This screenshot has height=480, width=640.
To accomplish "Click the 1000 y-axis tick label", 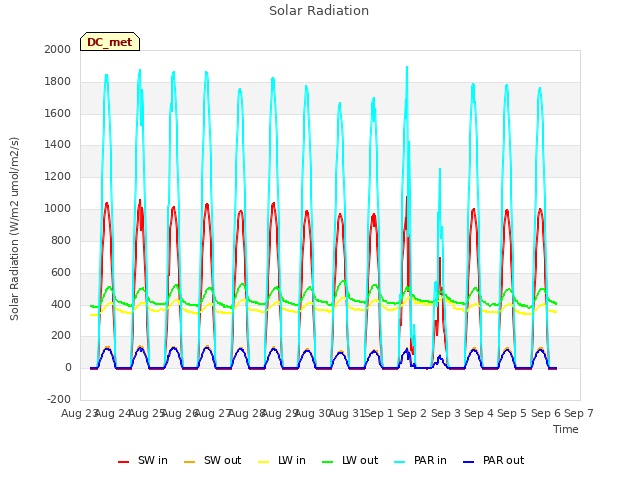I will [58, 209].
